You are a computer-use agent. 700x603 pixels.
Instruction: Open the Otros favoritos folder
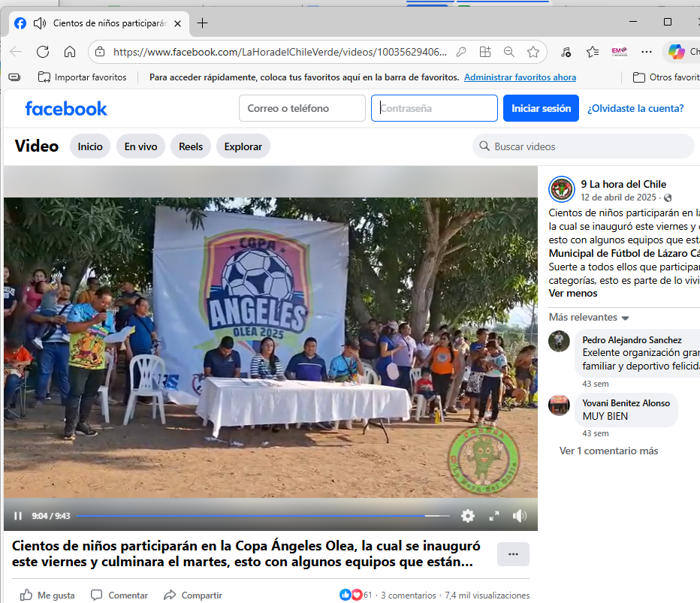coord(666,77)
